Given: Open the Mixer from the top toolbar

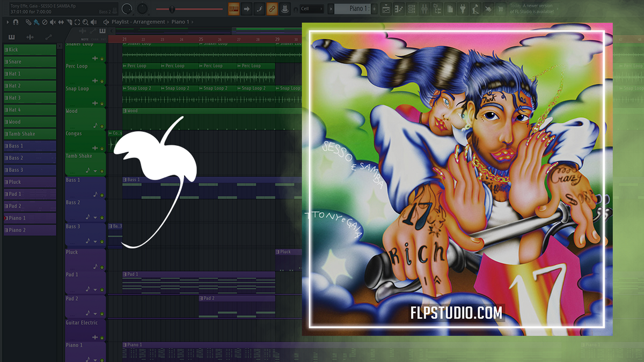Looking at the screenshot, I should click(425, 9).
